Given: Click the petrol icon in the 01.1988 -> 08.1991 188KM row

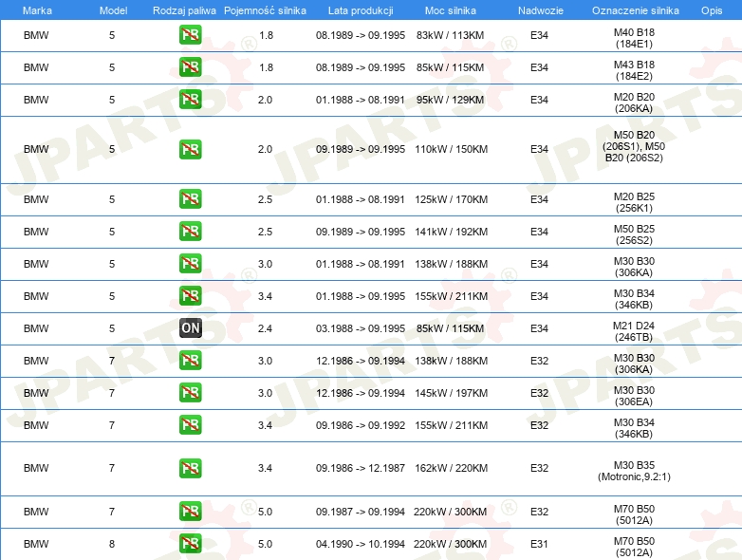Looking at the screenshot, I should 190,263.
